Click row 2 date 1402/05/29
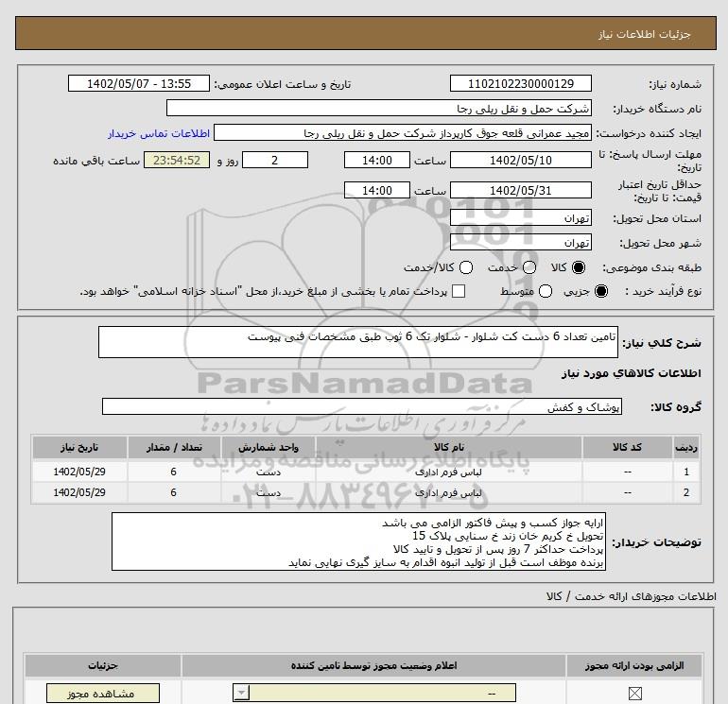 click(79, 493)
